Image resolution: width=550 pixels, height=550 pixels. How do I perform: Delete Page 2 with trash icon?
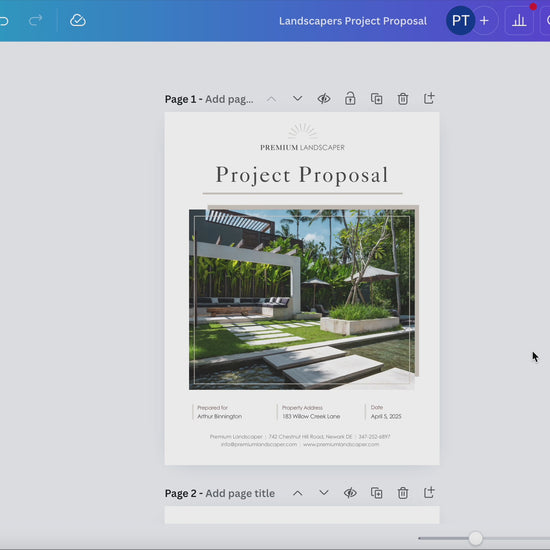403,493
